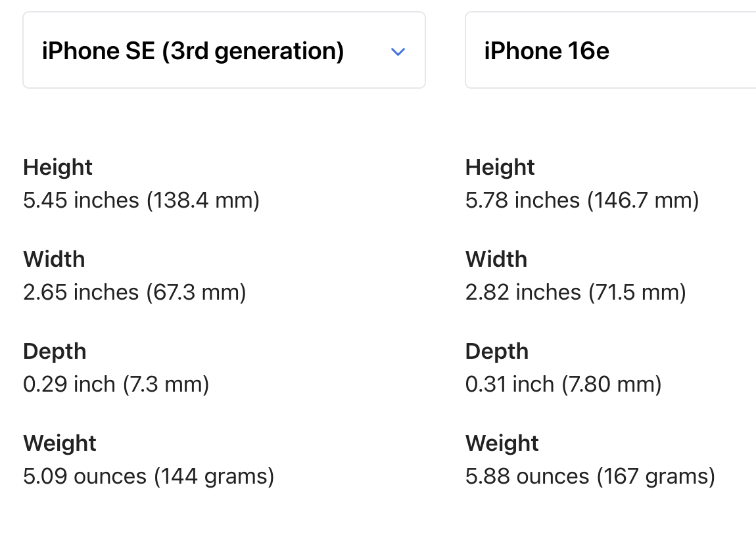The image size is (756, 552).
Task: Click the iPhone SE Height label
Action: pyautogui.click(x=58, y=168)
